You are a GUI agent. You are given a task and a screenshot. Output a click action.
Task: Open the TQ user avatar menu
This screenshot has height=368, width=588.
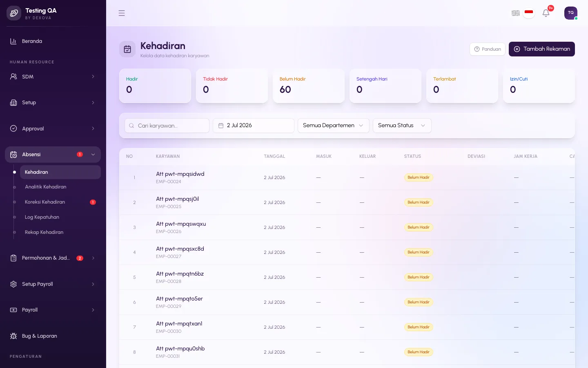pos(571,13)
